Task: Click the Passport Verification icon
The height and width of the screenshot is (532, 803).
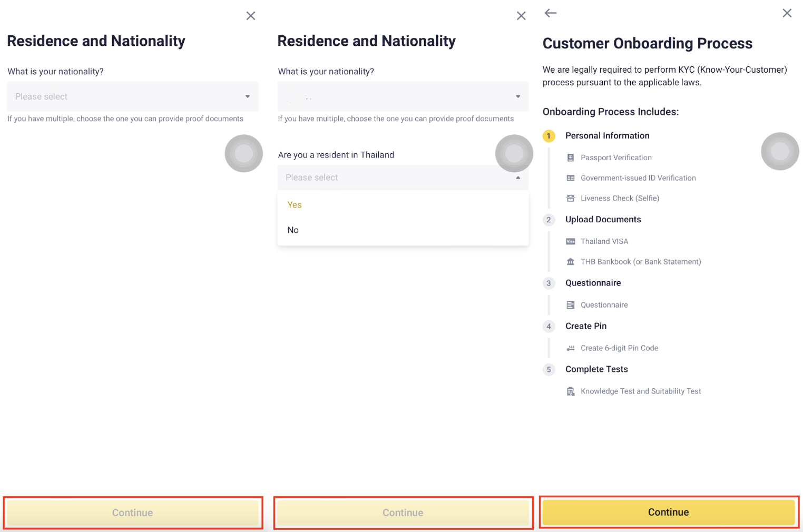Action: coord(570,157)
